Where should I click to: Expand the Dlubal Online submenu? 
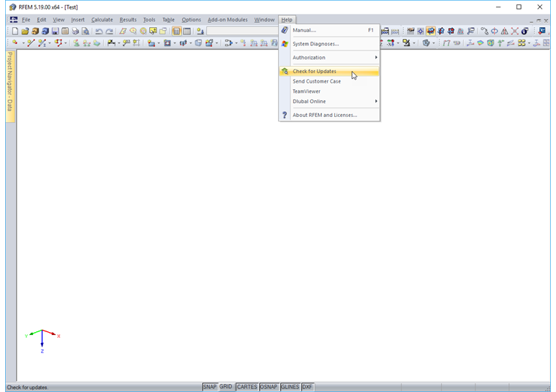tap(329, 102)
